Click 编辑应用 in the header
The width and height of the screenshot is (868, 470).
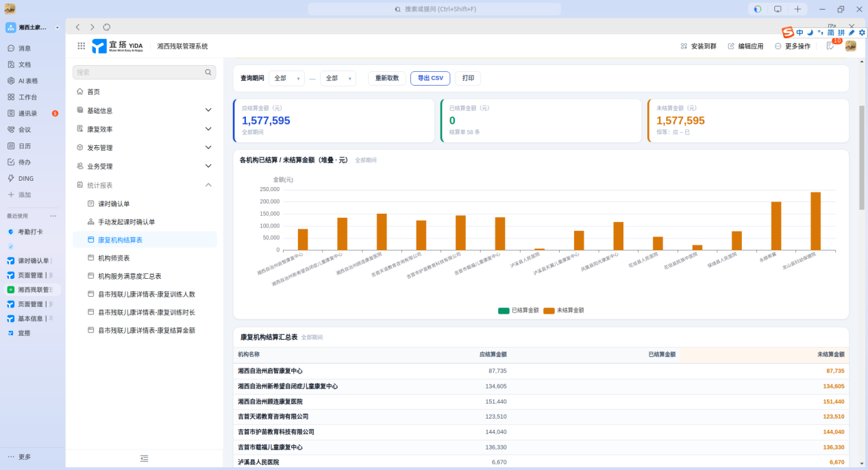745,46
